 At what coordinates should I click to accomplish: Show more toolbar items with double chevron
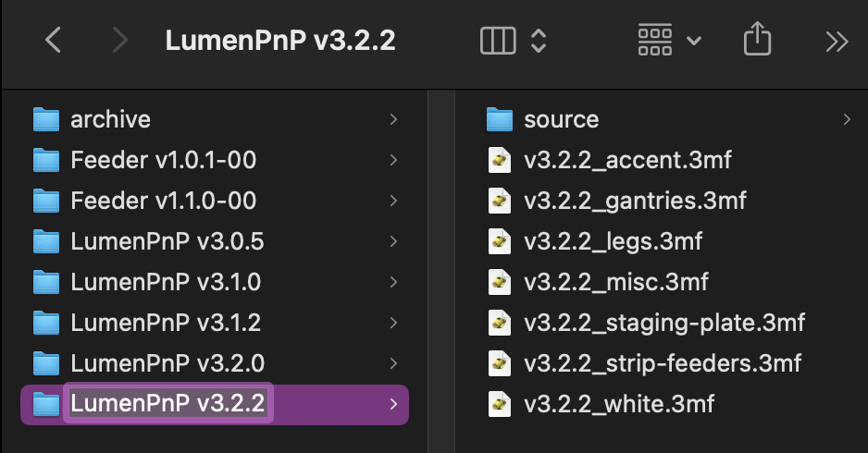[x=836, y=41]
